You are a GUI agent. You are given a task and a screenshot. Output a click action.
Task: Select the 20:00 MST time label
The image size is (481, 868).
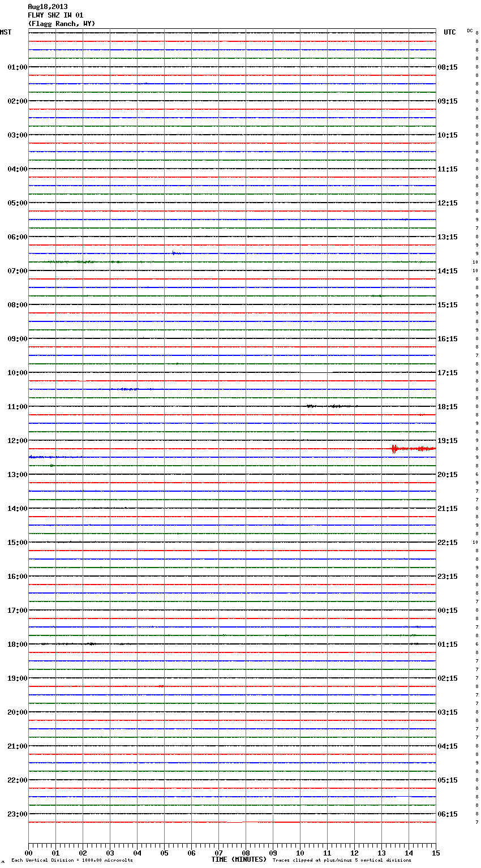17,712
